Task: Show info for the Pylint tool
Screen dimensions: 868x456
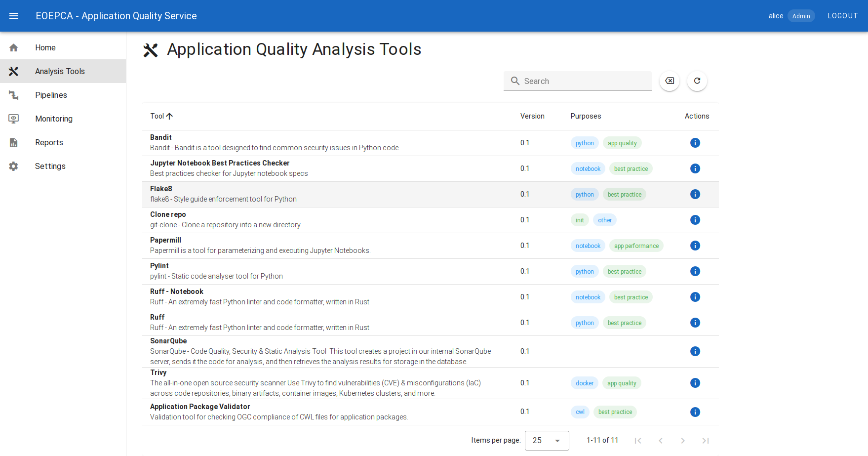Action: point(695,271)
